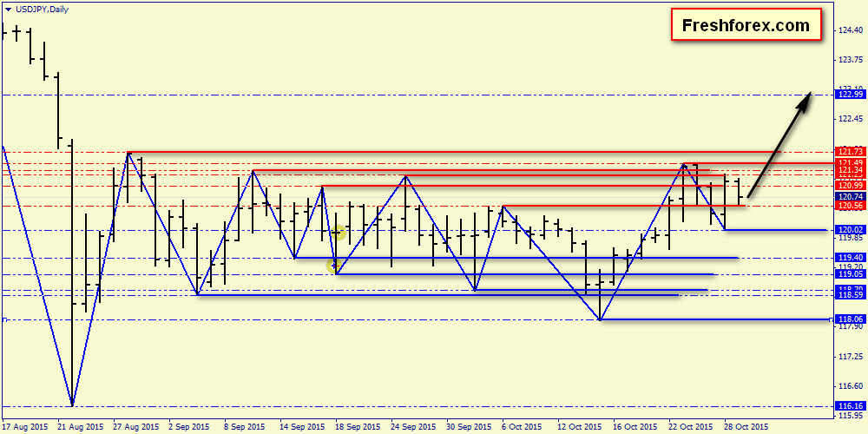Click the current price 120.74 label

[x=850, y=196]
